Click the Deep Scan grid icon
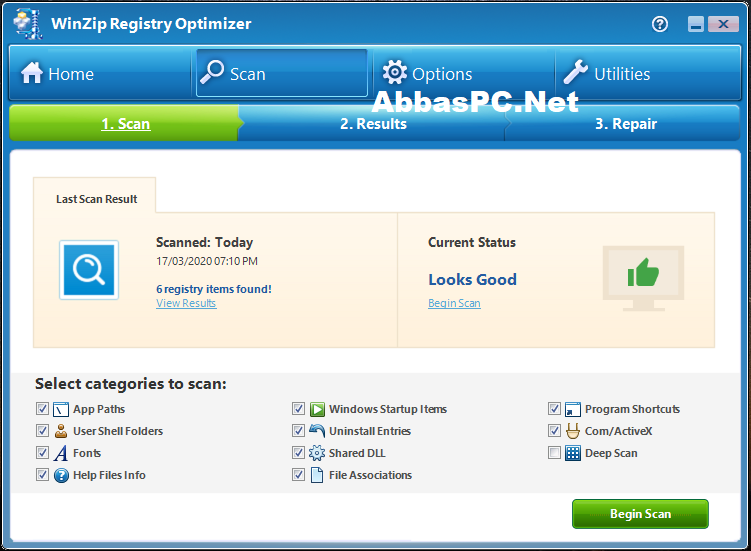This screenshot has height=551, width=751. [x=573, y=453]
